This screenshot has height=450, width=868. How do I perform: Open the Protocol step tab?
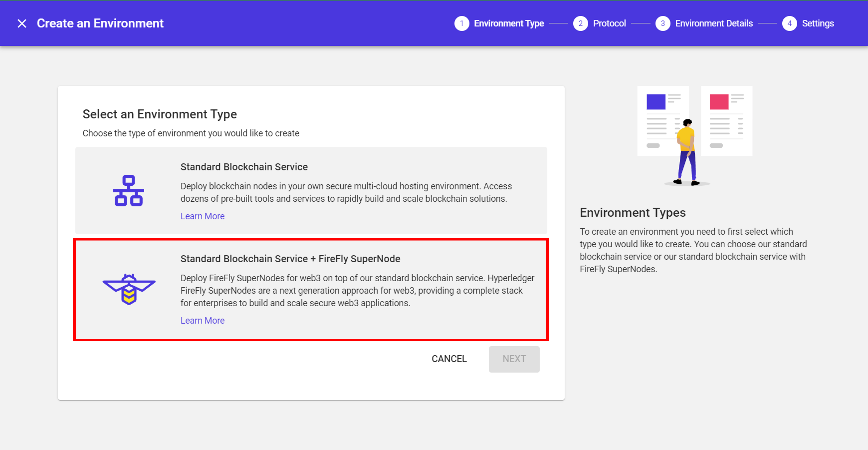tap(610, 23)
